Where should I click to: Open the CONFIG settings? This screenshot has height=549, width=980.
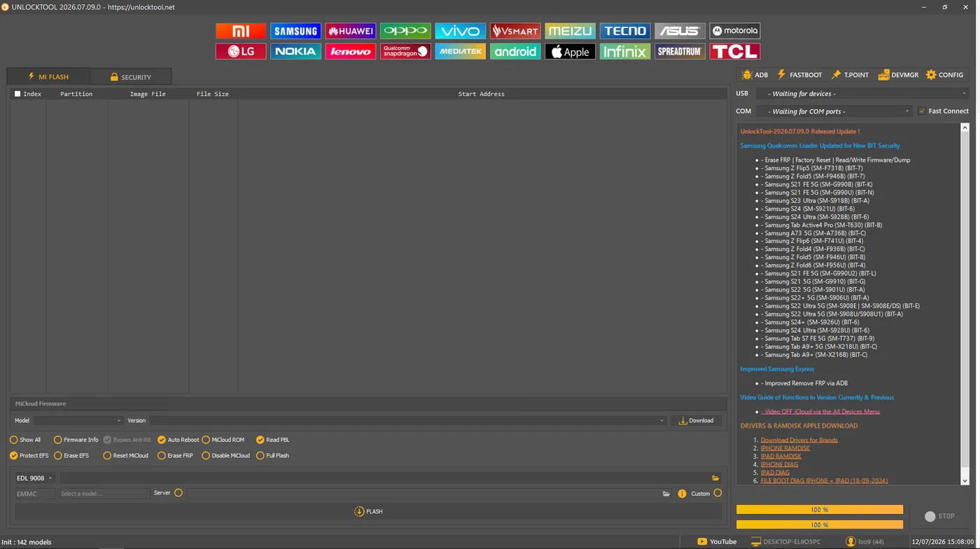pyautogui.click(x=944, y=75)
